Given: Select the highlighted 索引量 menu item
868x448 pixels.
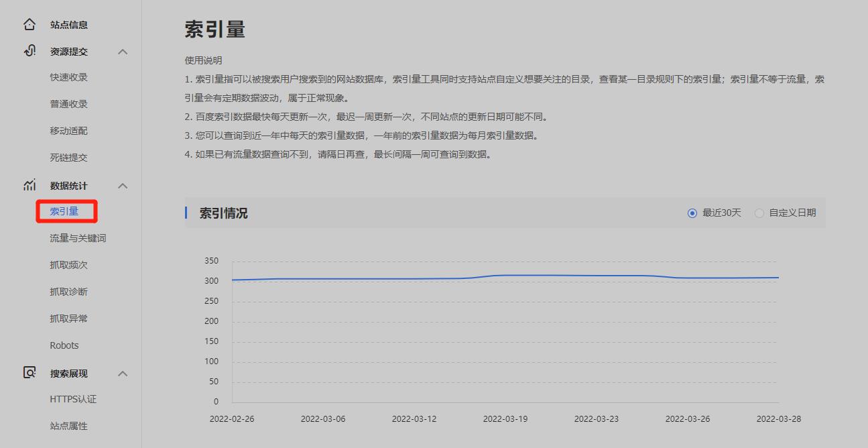Looking at the screenshot, I should (x=64, y=211).
